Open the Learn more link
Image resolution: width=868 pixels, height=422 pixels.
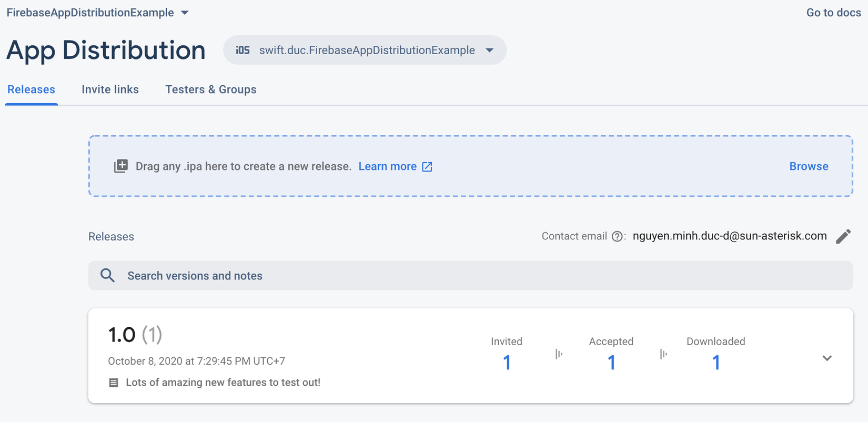coord(387,166)
